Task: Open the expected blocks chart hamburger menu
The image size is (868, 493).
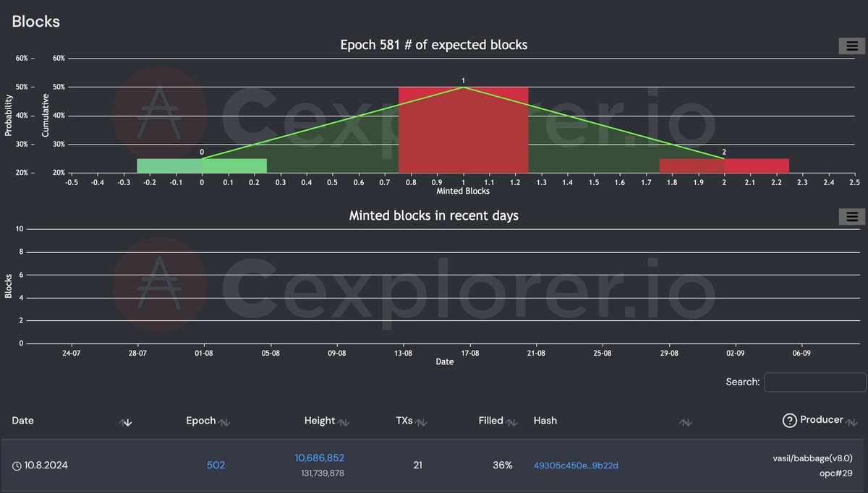Action: (x=851, y=46)
